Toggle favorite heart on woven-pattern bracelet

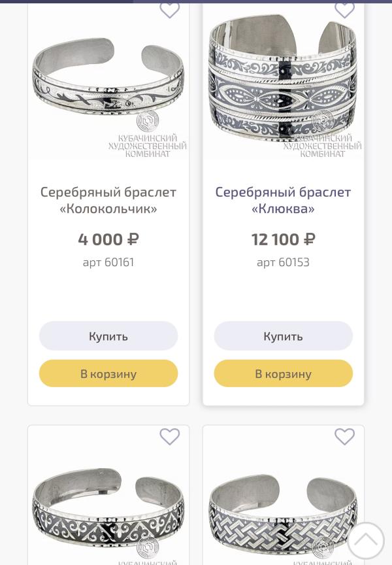click(x=344, y=437)
